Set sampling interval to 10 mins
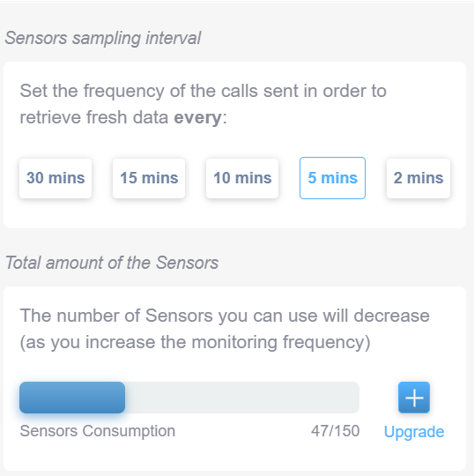Viewport: 474px width, 476px height. point(242,178)
